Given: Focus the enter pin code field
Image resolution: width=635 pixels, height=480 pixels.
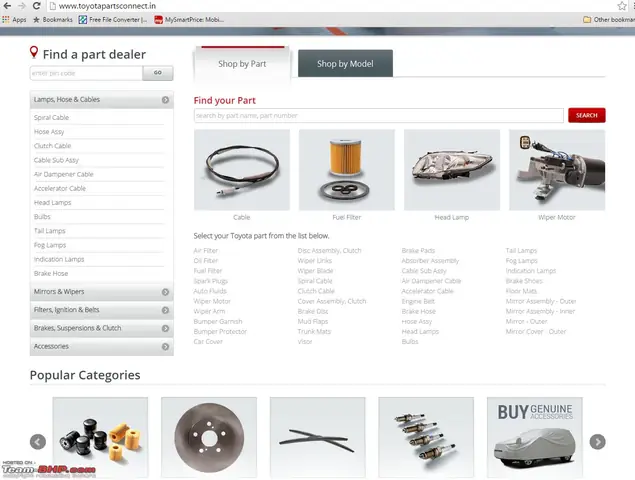Looking at the screenshot, I should [86, 73].
